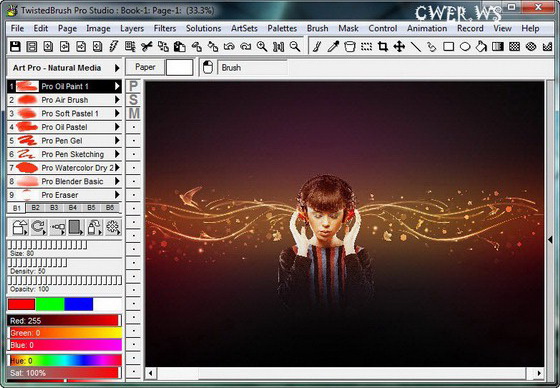Click the Paper button
Screen dimensions: 560x388
pos(145,67)
